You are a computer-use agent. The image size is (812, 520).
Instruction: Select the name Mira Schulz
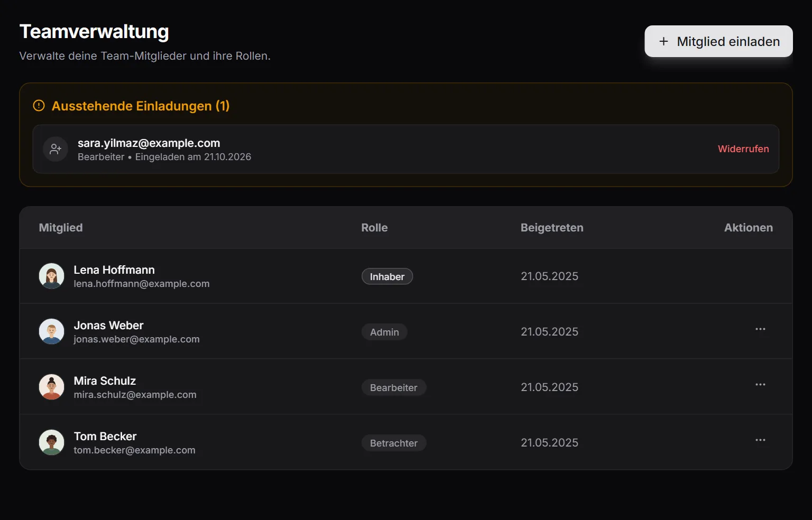pyautogui.click(x=105, y=380)
